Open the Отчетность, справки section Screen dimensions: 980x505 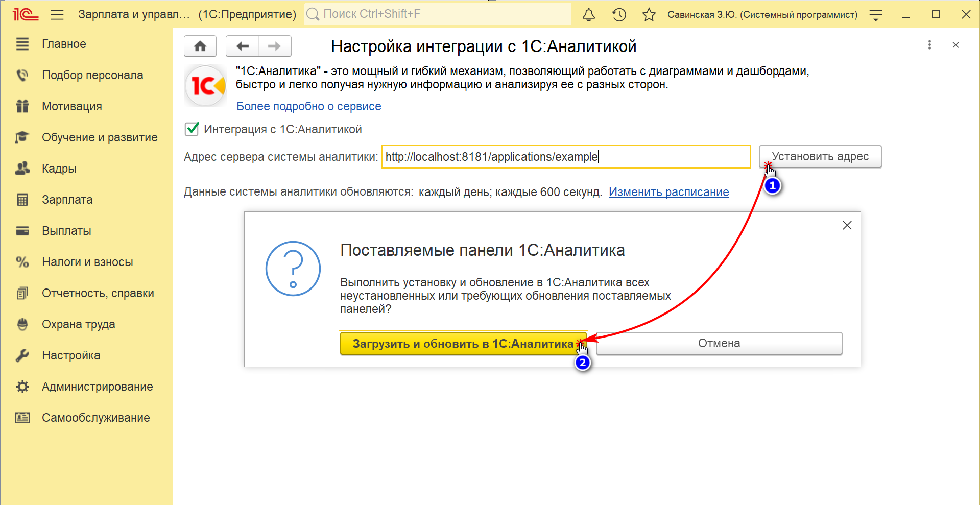coord(98,293)
